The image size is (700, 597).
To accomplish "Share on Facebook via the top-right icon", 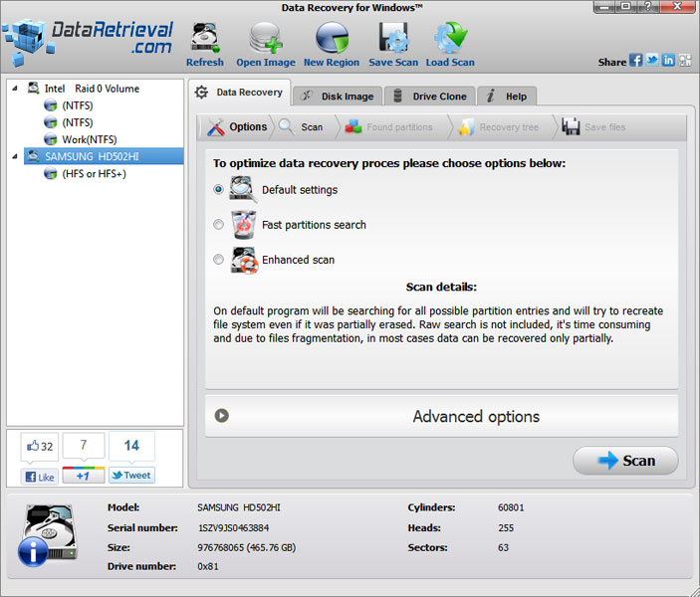I will point(635,61).
